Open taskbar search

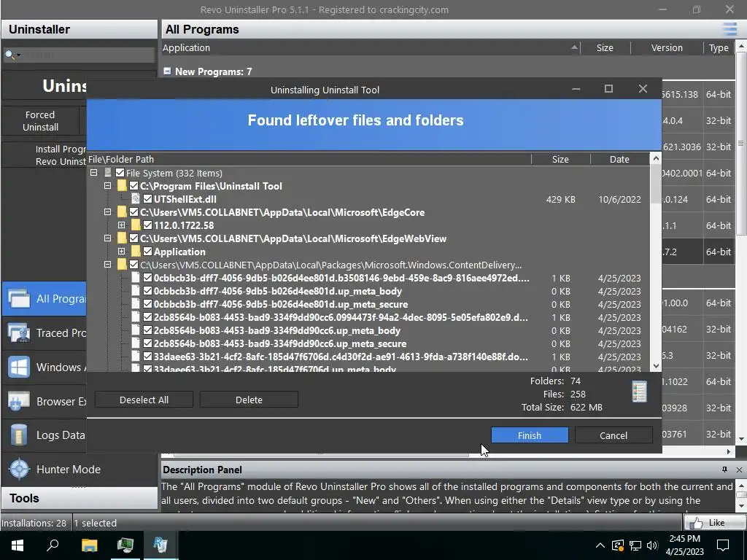coord(53,545)
